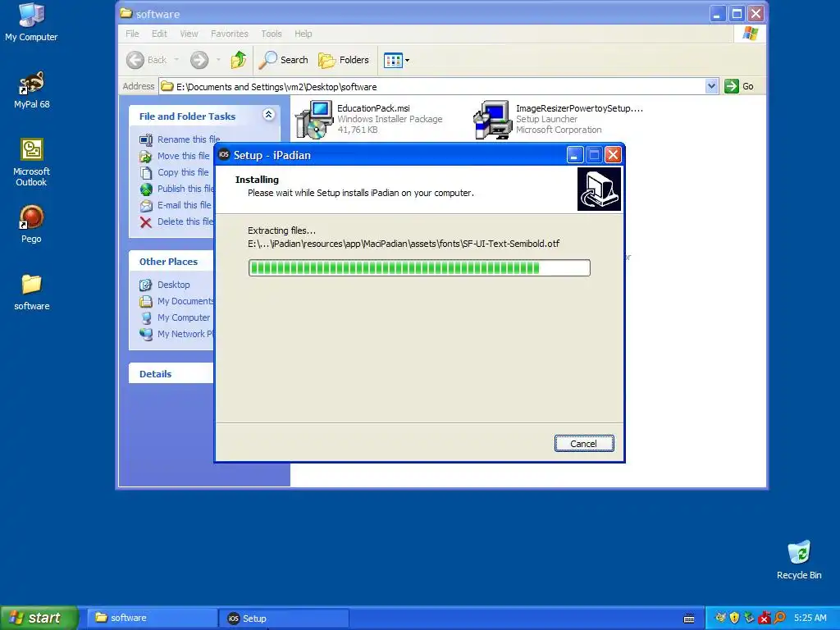This screenshot has width=840, height=630.
Task: Click the ImageResizerPowertoySetup file name
Action: (579, 108)
